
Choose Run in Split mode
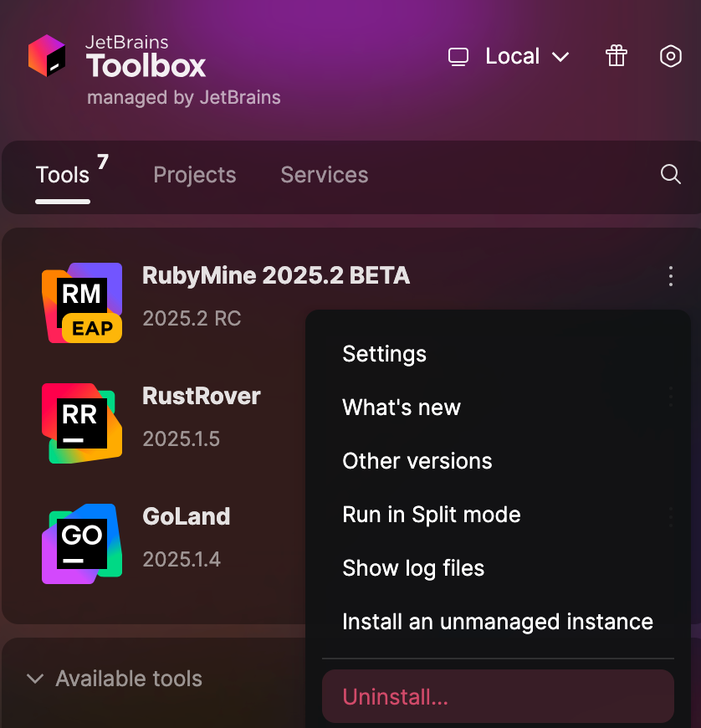pyautogui.click(x=432, y=515)
